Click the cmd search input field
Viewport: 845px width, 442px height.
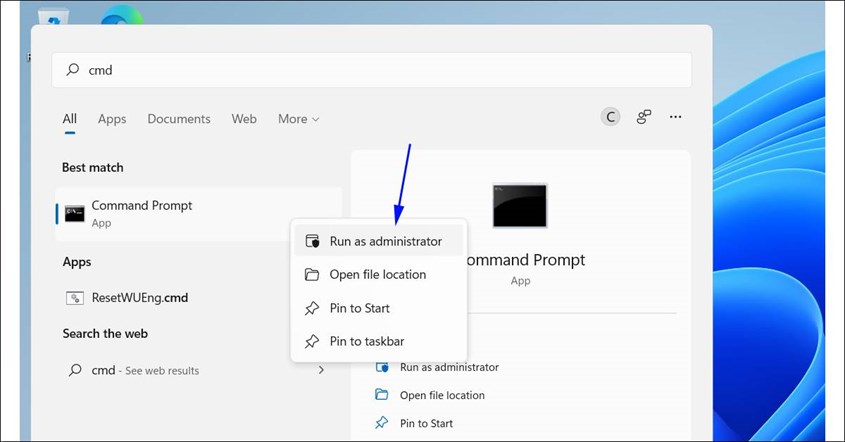[x=371, y=70]
